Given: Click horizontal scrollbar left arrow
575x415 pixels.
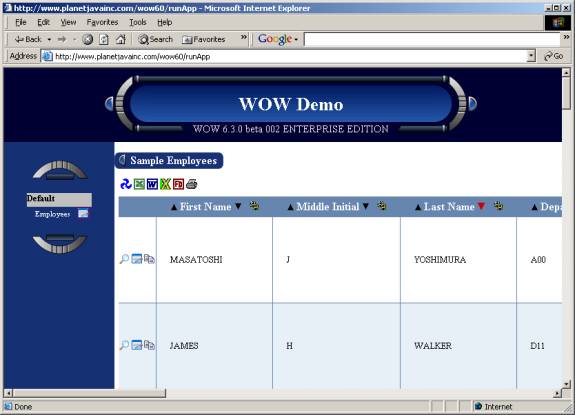Looking at the screenshot, I should [x=8, y=393].
